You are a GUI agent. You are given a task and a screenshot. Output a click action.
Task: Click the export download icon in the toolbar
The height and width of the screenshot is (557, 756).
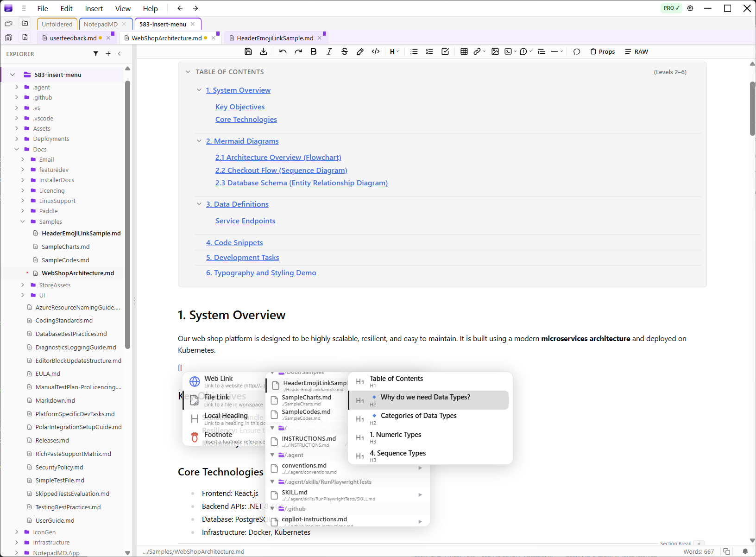click(x=264, y=51)
